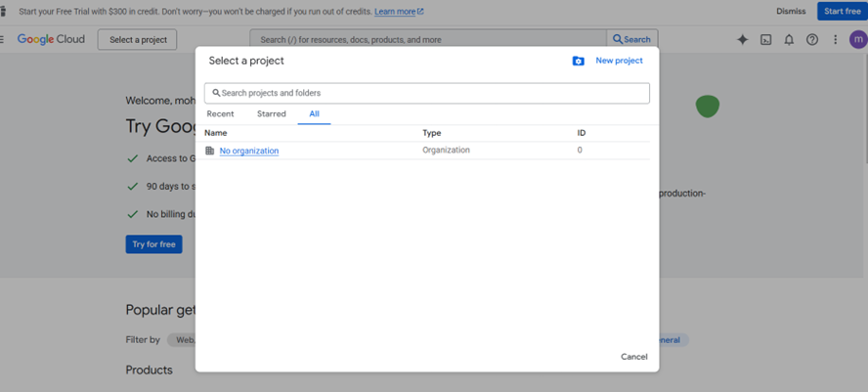Open the Select a project picker button
The width and height of the screenshot is (868, 392).
(x=138, y=40)
